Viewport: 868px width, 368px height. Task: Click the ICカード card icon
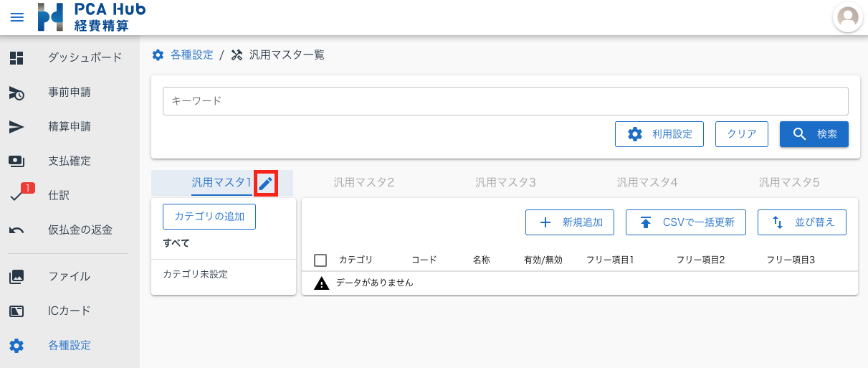(x=16, y=311)
